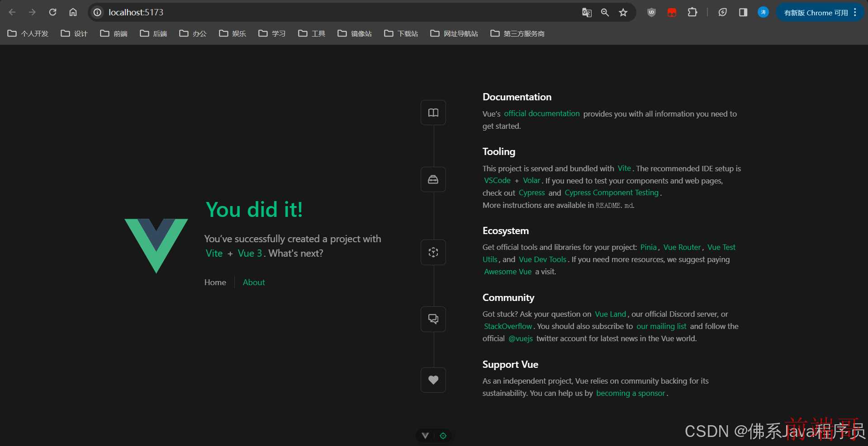Open the 下载站 bookmarks folder
Image resolution: width=868 pixels, height=446 pixels.
pos(401,33)
